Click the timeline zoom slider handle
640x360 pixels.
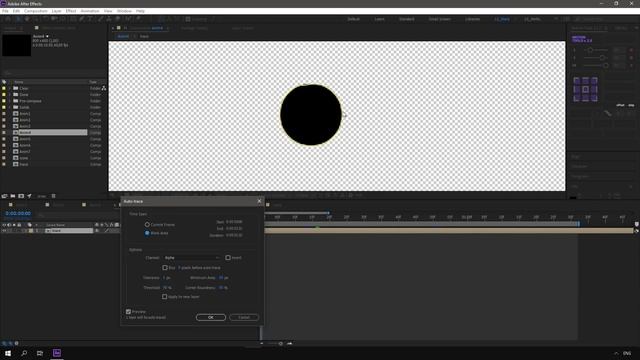pyautogui.click(x=280, y=344)
